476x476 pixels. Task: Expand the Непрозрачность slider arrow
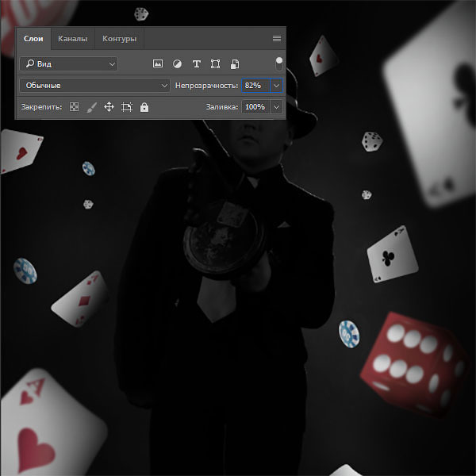click(276, 86)
